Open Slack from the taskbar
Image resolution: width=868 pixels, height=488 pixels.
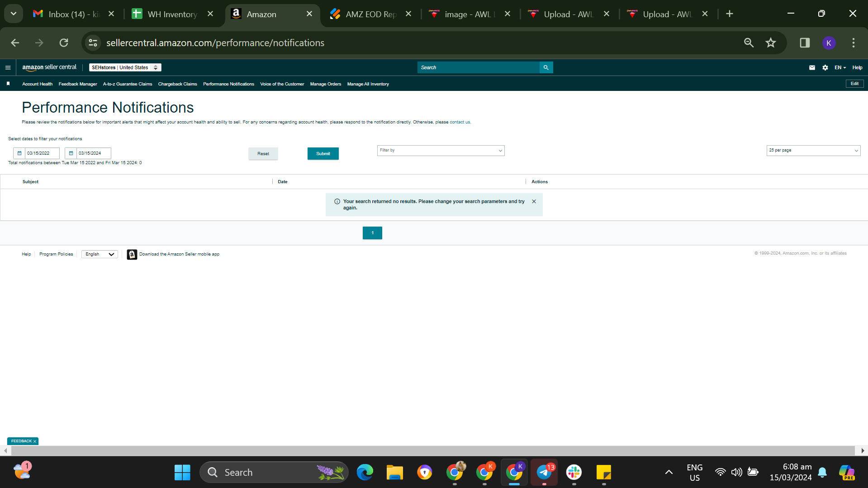(574, 473)
